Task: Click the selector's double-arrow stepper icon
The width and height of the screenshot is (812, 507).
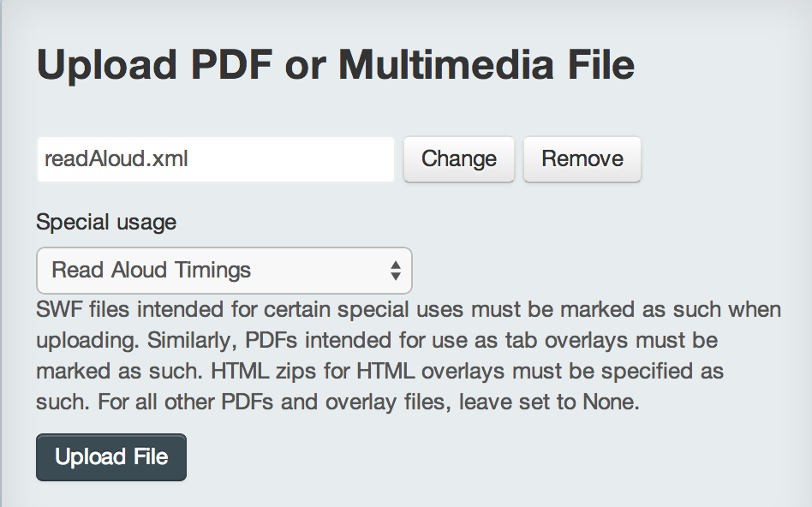Action: (x=396, y=271)
